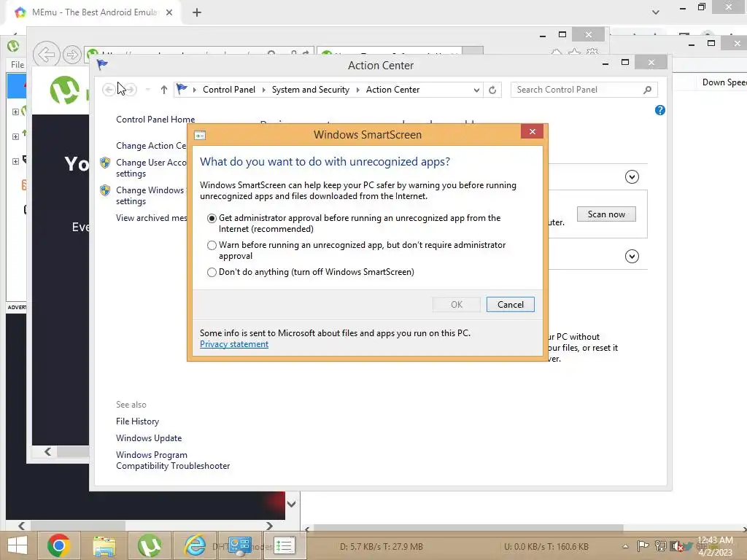Open the list-style taskbar app icon
The width and height of the screenshot is (747, 560).
(x=285, y=545)
